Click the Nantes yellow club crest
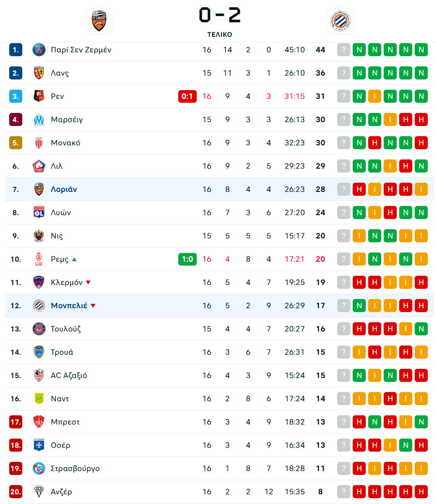This screenshot has width=436, height=504. (x=39, y=398)
